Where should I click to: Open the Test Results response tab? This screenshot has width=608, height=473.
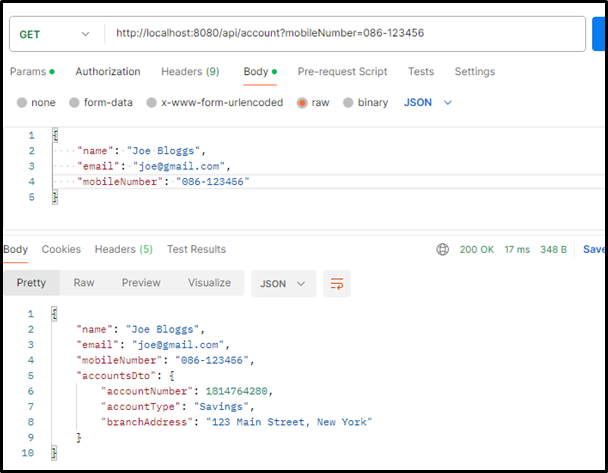point(196,249)
